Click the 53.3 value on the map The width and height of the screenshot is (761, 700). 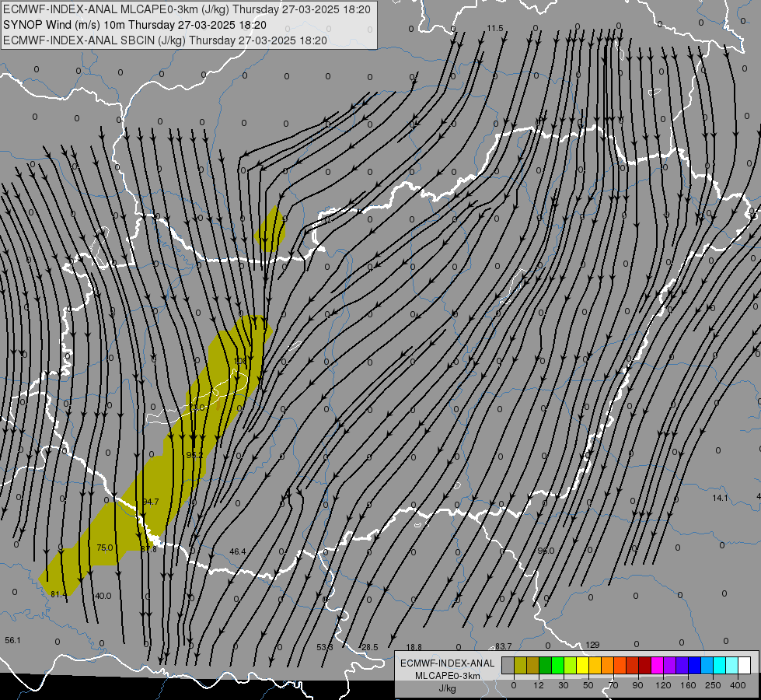tap(325, 647)
